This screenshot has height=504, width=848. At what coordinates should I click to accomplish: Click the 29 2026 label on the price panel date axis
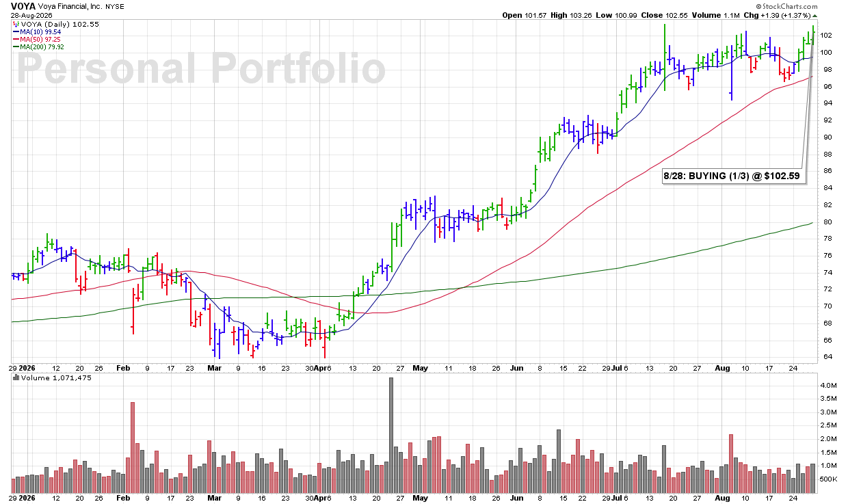coord(23,367)
